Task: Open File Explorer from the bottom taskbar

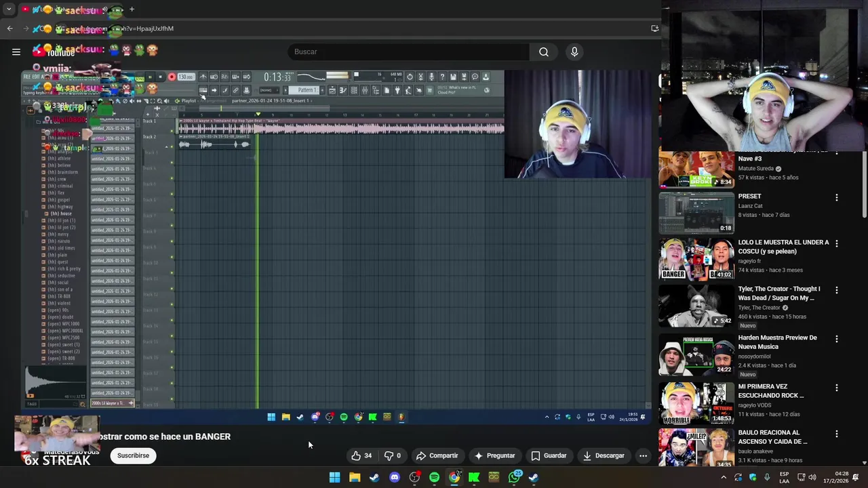Action: pyautogui.click(x=354, y=477)
